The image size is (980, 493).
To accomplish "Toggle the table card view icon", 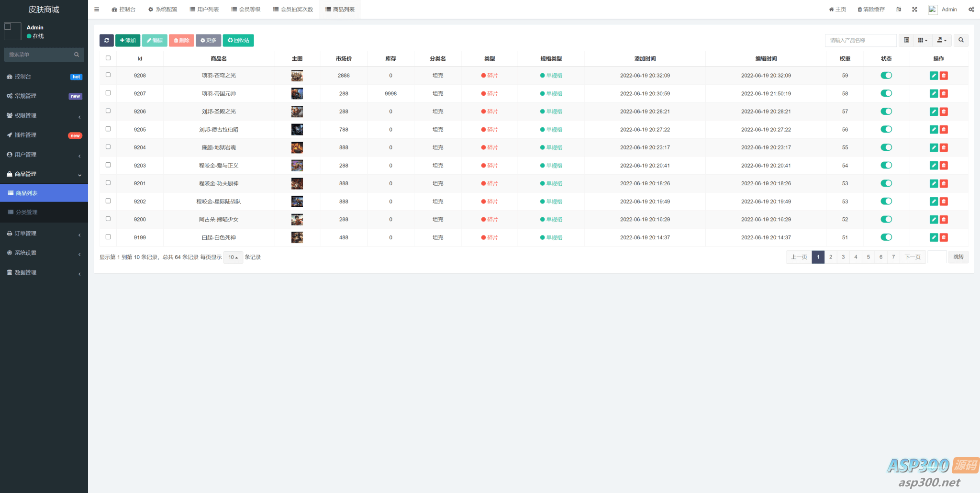I will pyautogui.click(x=906, y=41).
